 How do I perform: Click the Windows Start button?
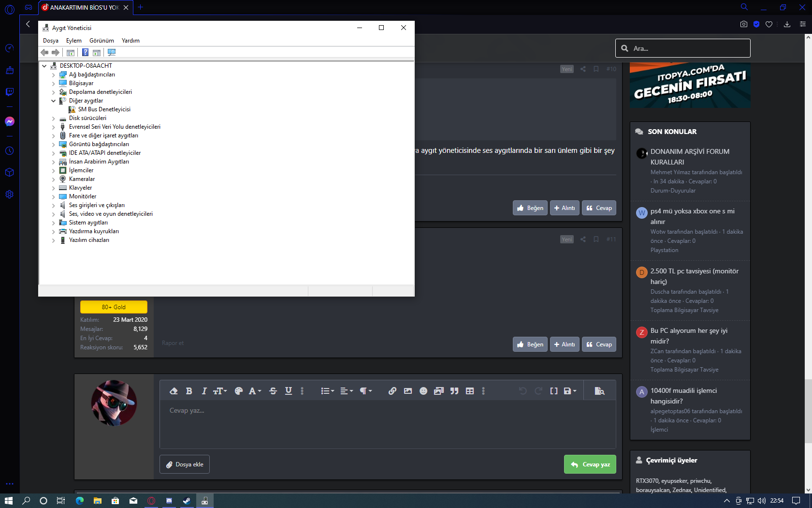tap(9, 501)
